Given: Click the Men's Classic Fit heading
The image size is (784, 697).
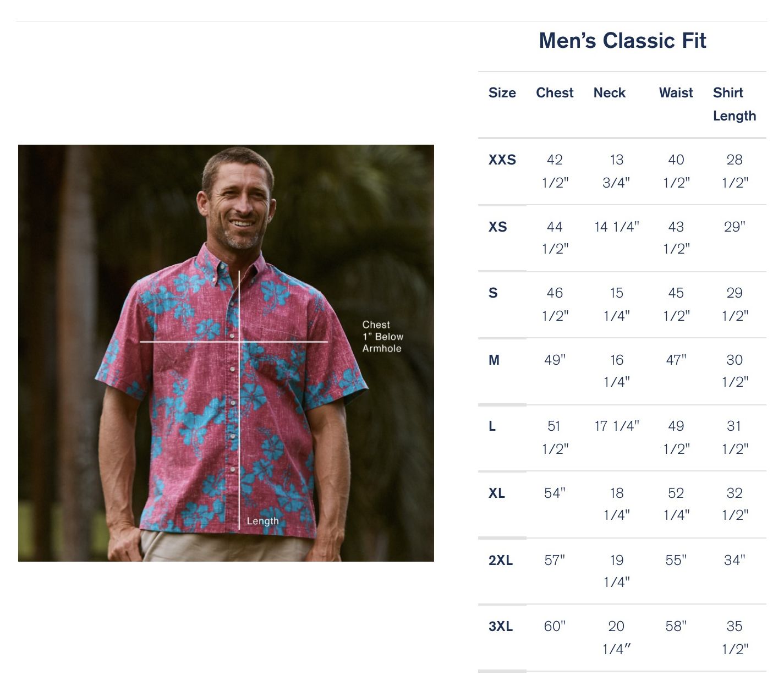Looking at the screenshot, I should tap(622, 41).
